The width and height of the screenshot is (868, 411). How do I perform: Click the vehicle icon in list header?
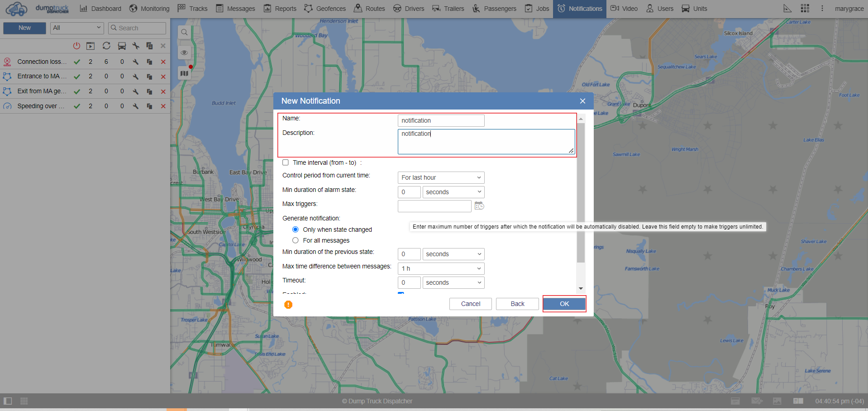tap(122, 46)
